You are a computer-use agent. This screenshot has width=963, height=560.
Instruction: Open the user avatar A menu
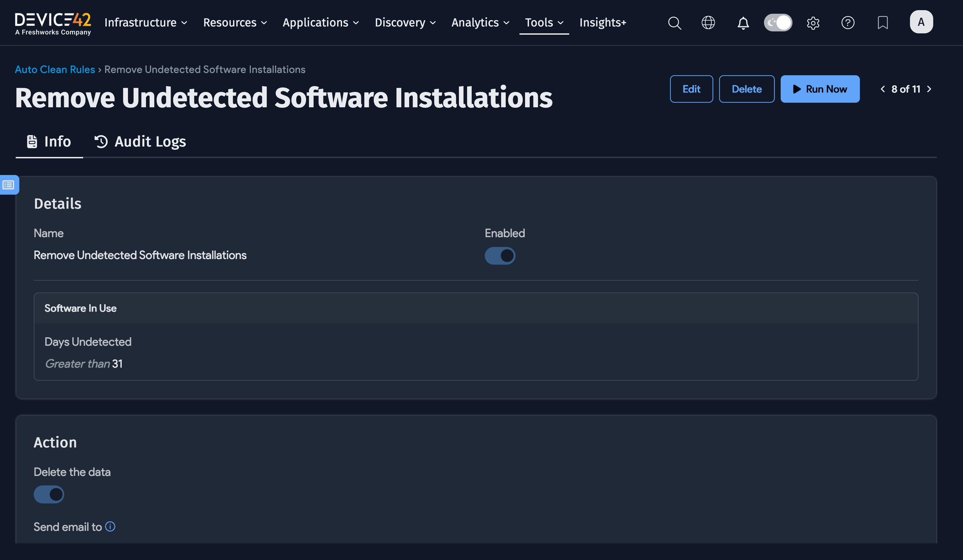point(921,22)
